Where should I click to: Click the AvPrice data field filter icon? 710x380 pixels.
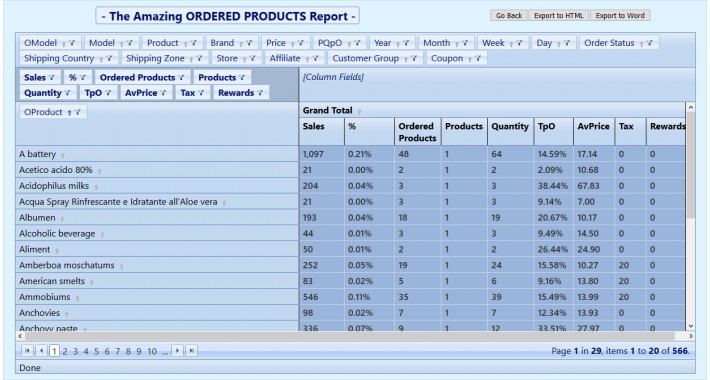click(x=163, y=93)
